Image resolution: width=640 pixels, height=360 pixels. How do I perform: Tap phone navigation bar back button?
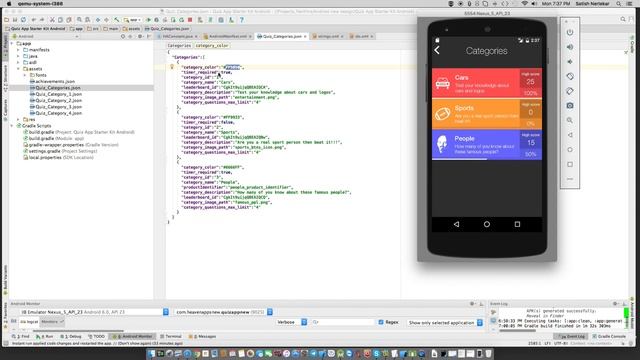[456, 224]
